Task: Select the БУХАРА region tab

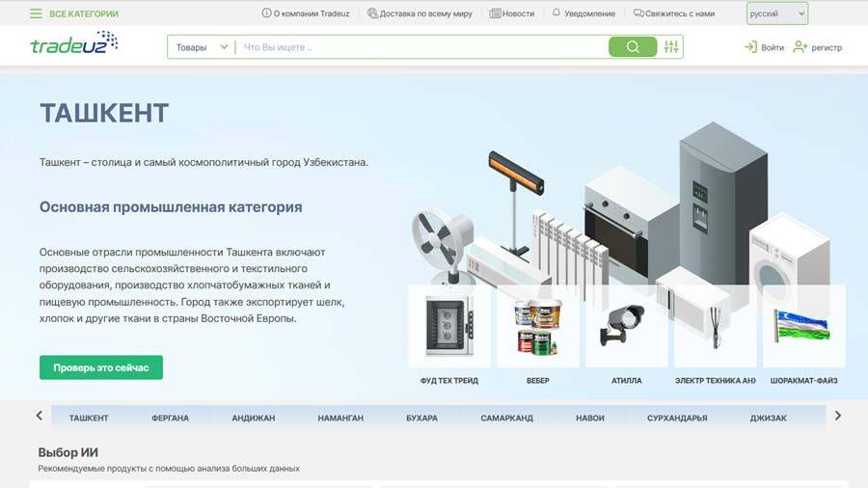Action: 421,418
